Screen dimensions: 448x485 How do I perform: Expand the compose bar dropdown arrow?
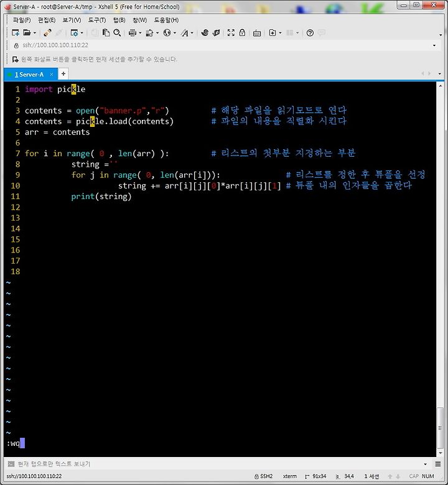[x=425, y=464]
